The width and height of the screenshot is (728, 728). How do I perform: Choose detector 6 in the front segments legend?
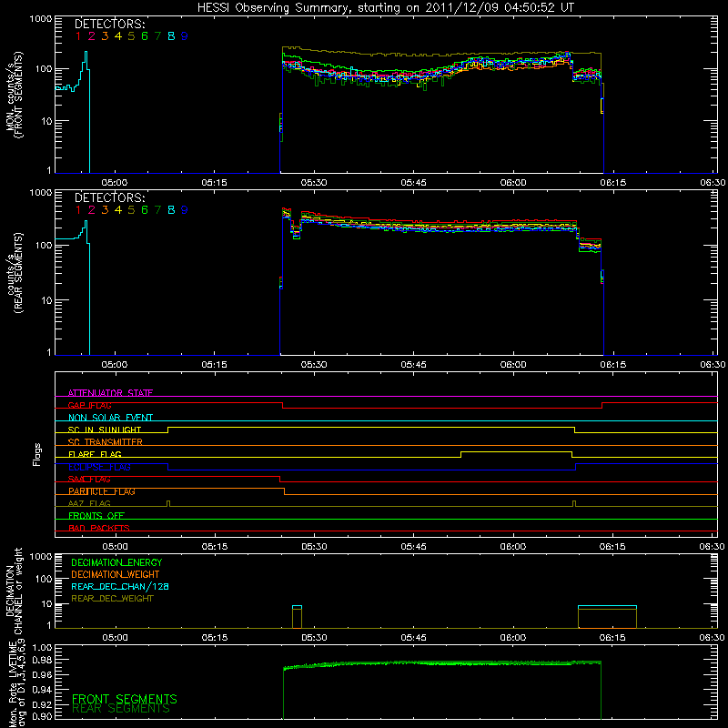145,36
